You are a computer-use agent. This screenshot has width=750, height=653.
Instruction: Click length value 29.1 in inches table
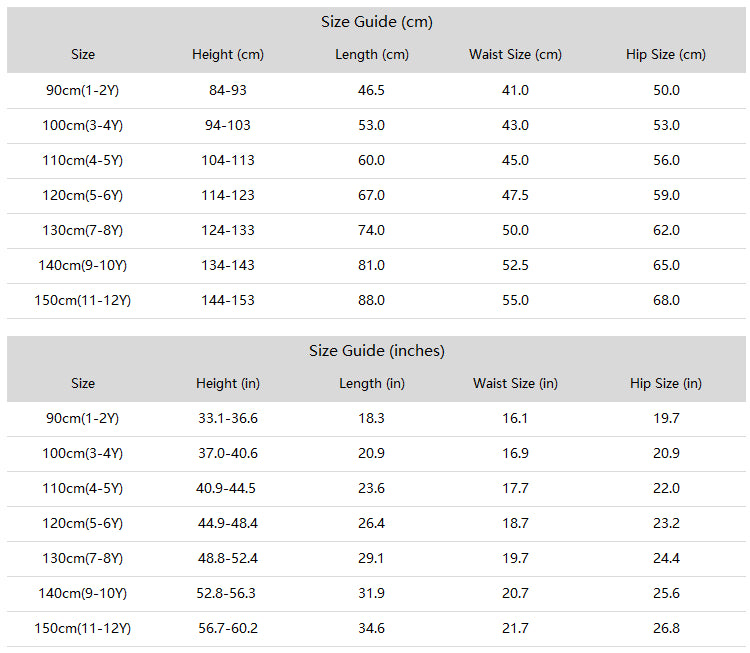(x=371, y=558)
